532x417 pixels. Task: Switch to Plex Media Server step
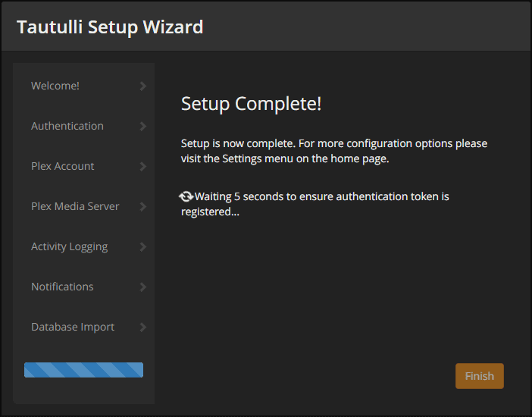pyautogui.click(x=75, y=206)
